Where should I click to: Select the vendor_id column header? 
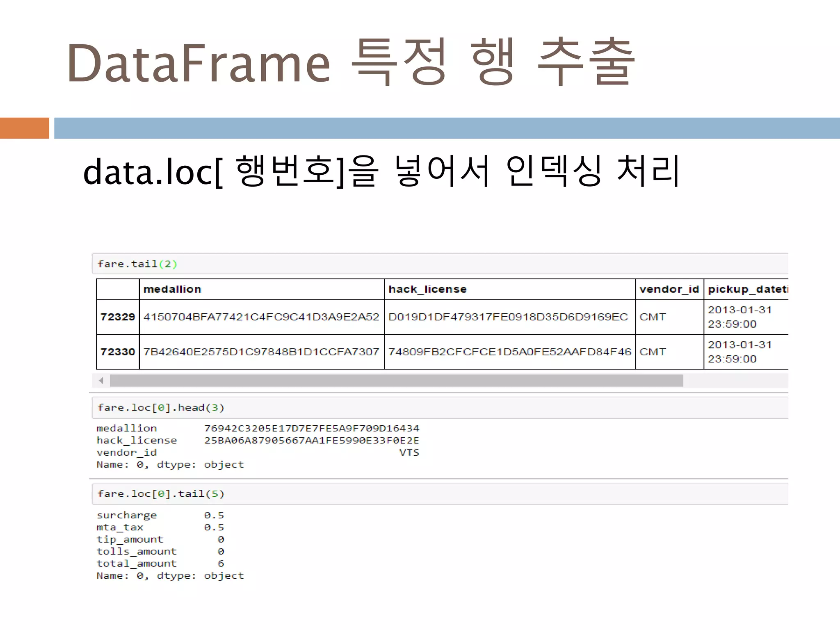pos(669,290)
